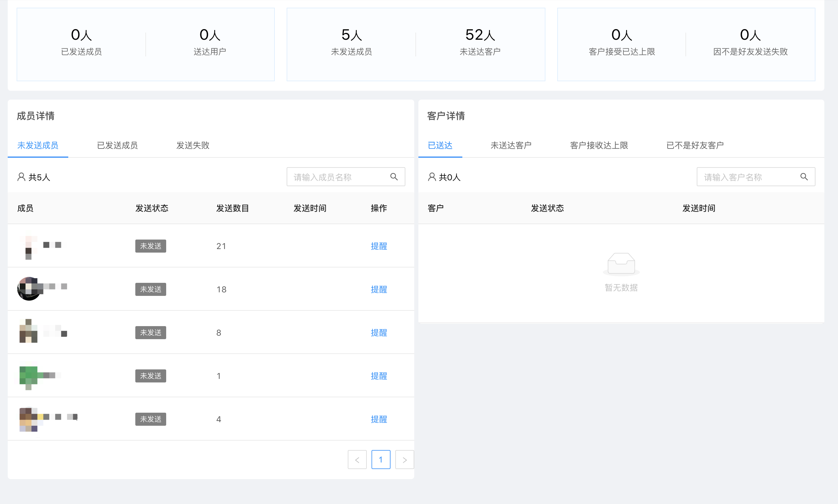
Task: Open 已不是好友客户 tab
Action: (x=695, y=145)
